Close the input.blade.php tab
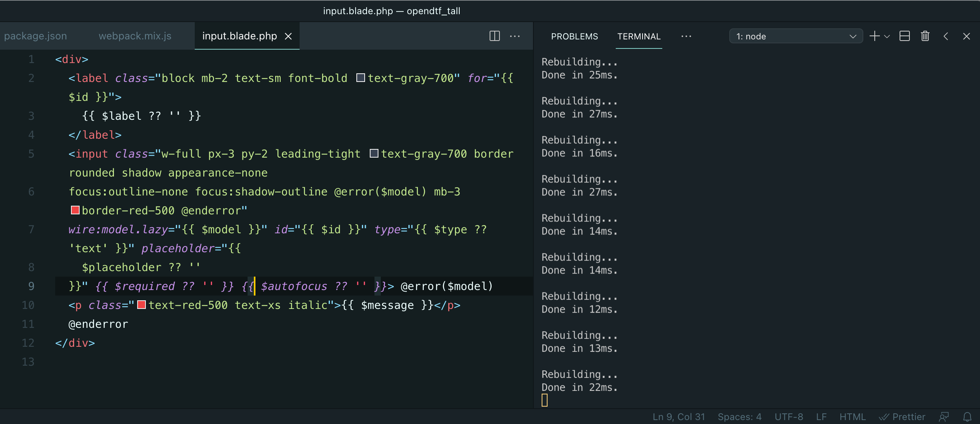The width and height of the screenshot is (980, 424). click(x=289, y=36)
